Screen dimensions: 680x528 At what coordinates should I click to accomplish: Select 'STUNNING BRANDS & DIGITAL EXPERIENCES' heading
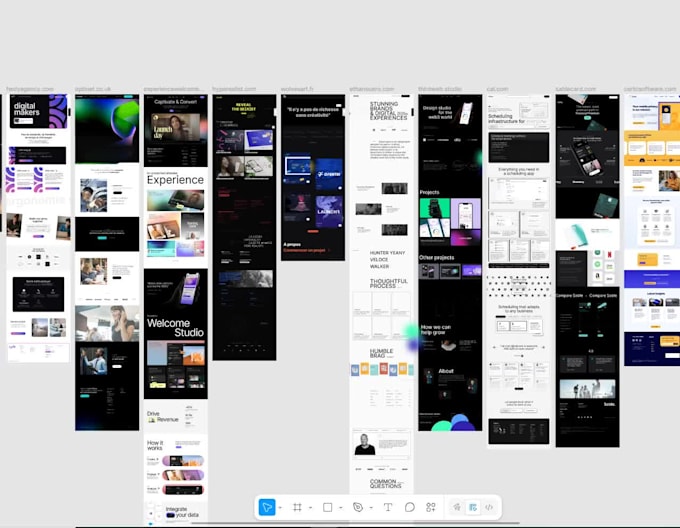pos(388,111)
